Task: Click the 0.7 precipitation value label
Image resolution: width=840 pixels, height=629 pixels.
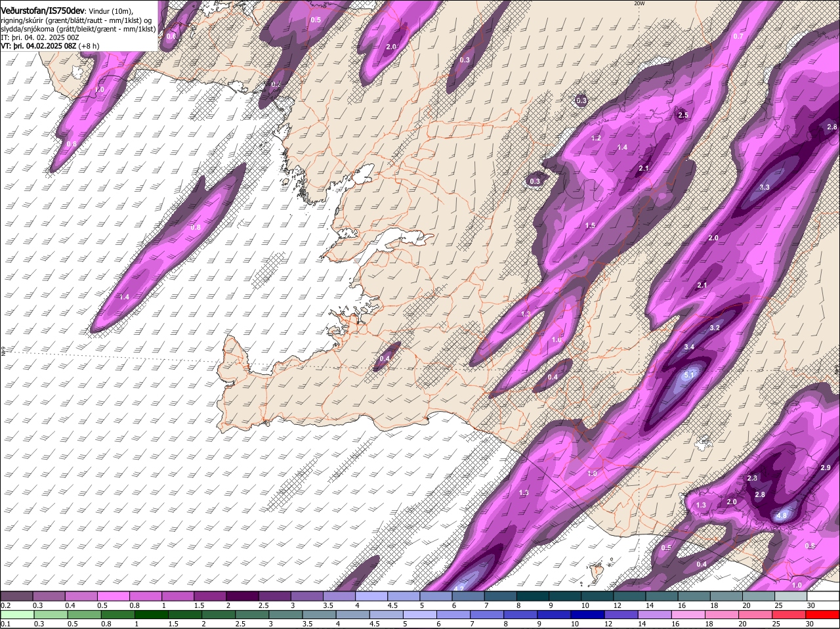Action: click(x=738, y=36)
